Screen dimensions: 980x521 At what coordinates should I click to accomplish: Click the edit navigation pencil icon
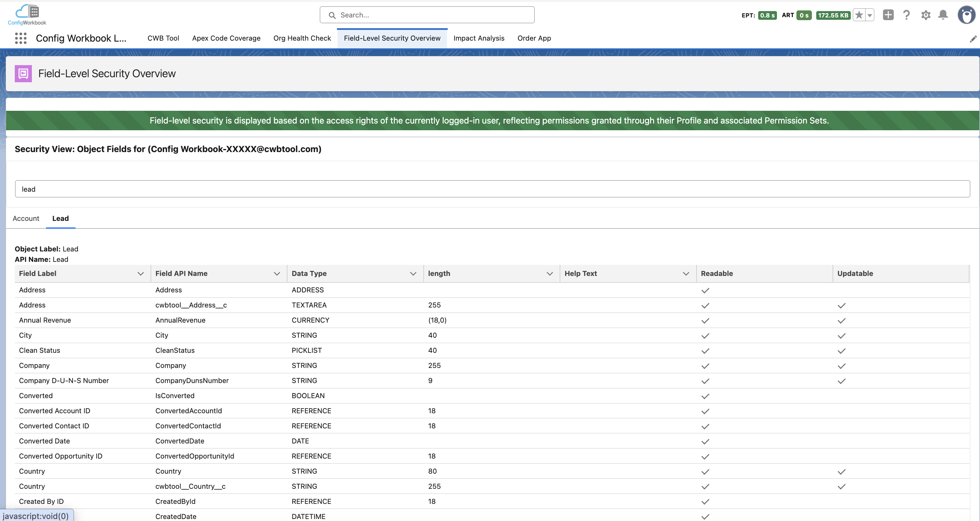[973, 39]
